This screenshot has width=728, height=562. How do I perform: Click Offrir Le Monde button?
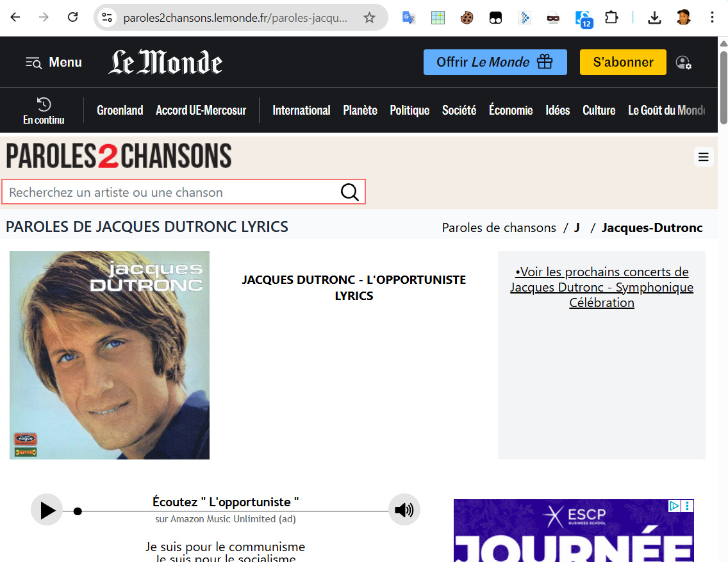495,62
